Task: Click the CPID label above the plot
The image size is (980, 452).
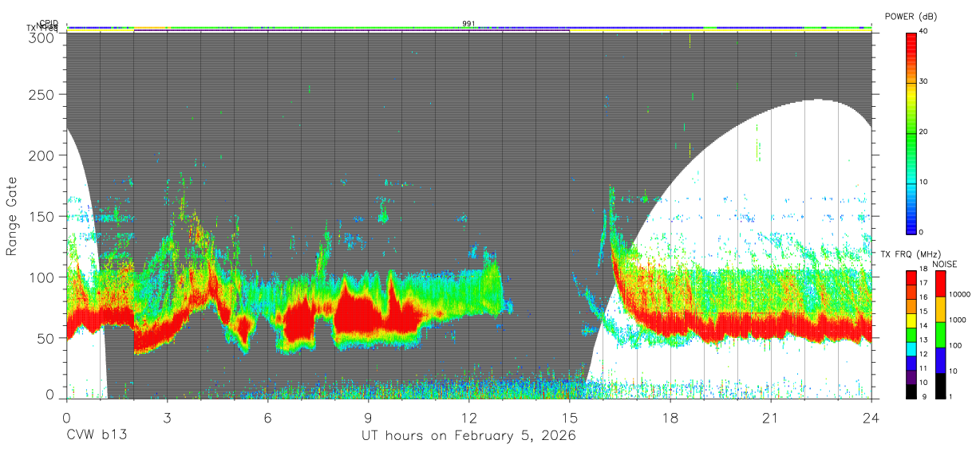Action: (49, 23)
